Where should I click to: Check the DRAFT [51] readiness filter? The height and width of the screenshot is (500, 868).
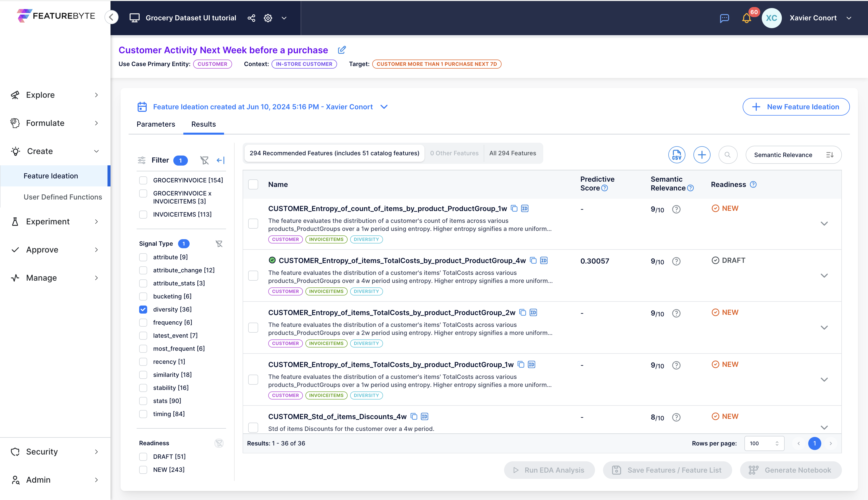[143, 457]
